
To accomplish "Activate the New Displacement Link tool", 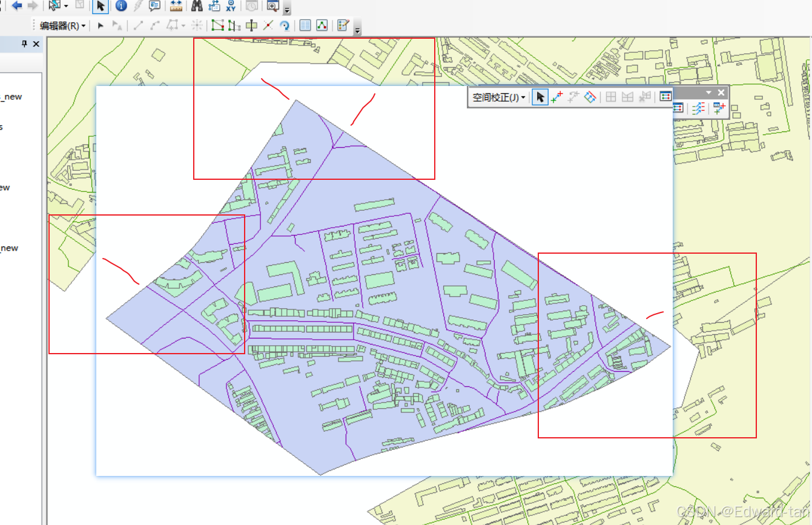I will pos(557,97).
